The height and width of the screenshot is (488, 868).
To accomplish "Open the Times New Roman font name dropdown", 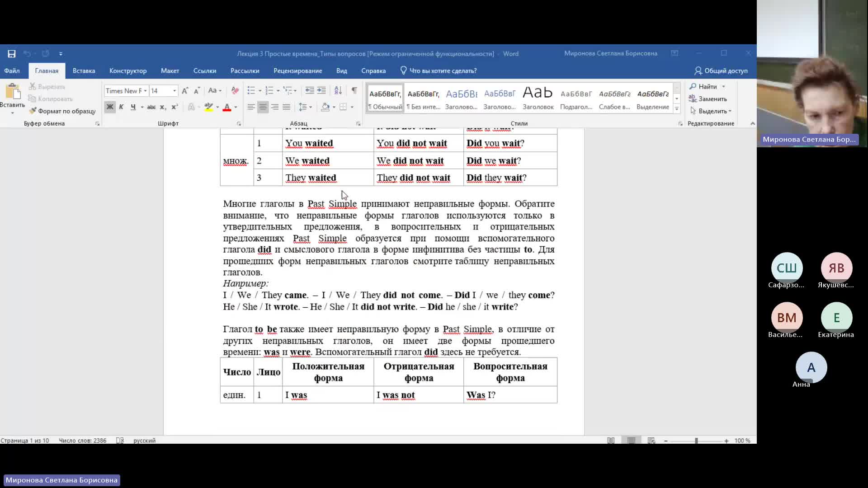I will 145,91.
